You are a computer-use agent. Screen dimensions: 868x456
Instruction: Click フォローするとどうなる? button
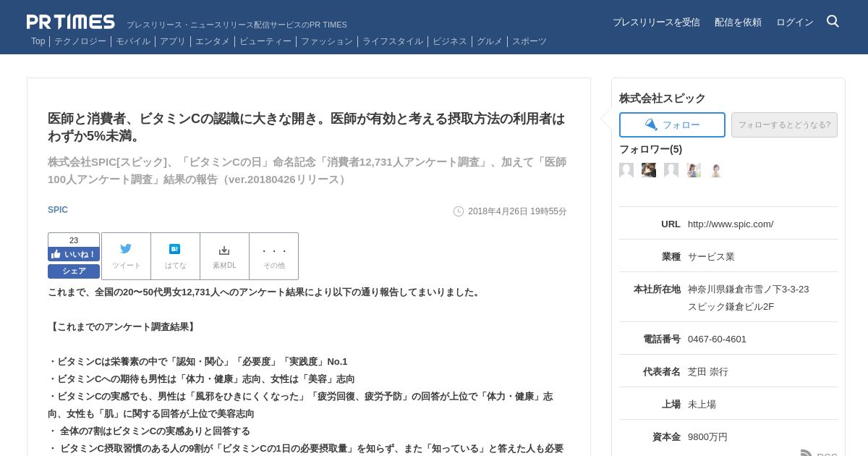point(784,124)
